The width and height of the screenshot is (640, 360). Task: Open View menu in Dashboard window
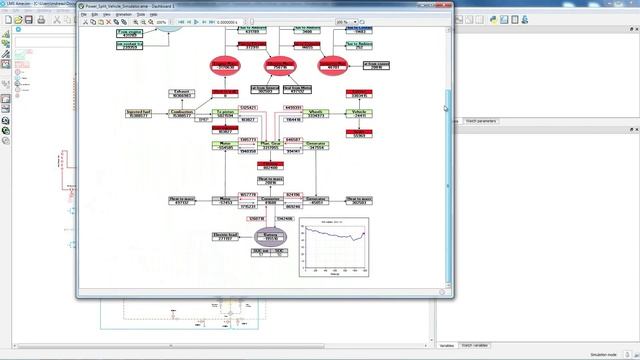[107, 14]
